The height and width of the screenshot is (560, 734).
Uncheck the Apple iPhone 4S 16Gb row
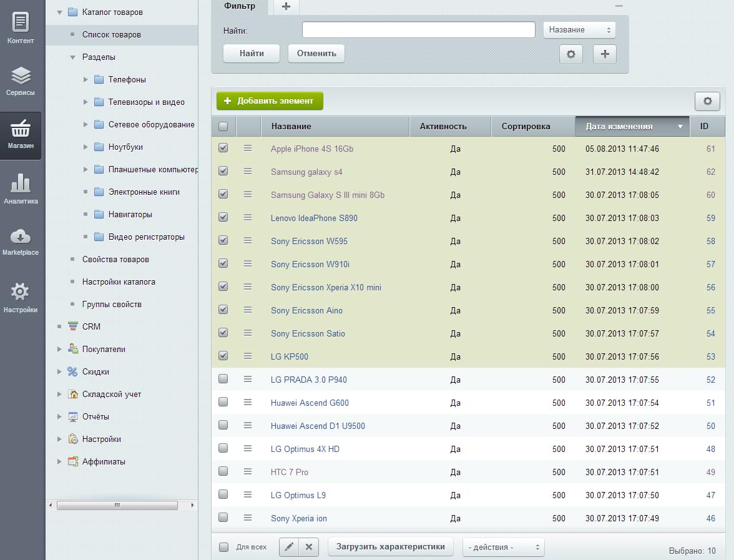(223, 148)
